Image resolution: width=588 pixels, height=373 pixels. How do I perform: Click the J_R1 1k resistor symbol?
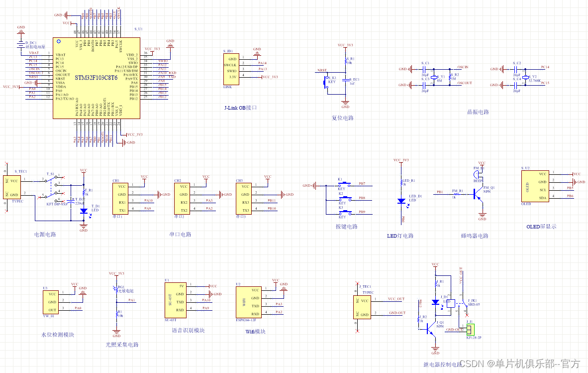click(435, 283)
